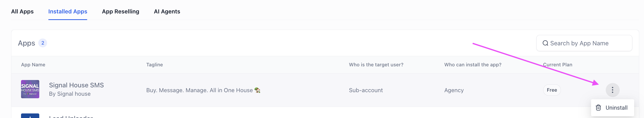Click the Current Plan column header
Image resolution: width=644 pixels, height=118 pixels.
558,65
